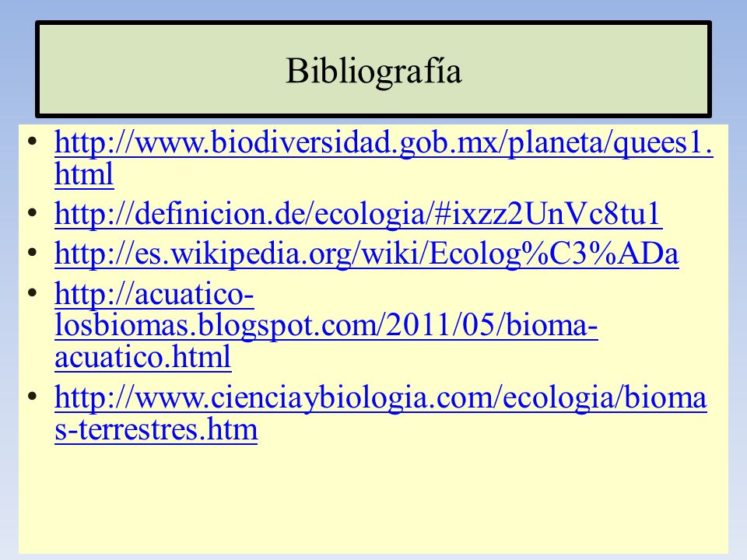Open the cienciaybiologia.com ecologia link

point(381,398)
